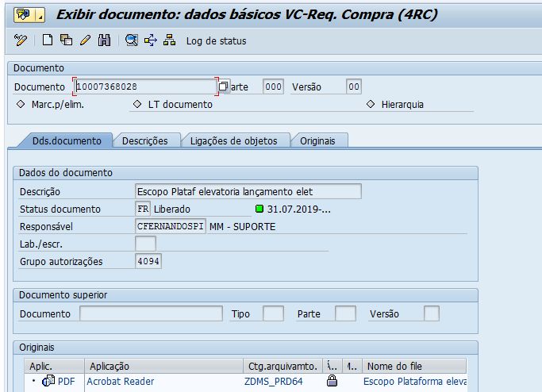The height and width of the screenshot is (392, 542).
Task: Click the green status indicator square
Action: point(259,209)
